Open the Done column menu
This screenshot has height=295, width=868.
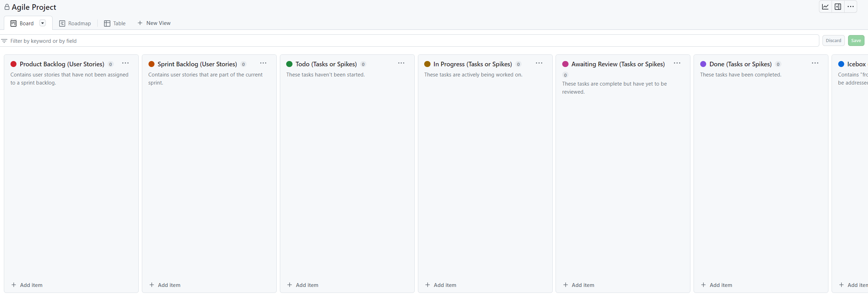[815, 63]
